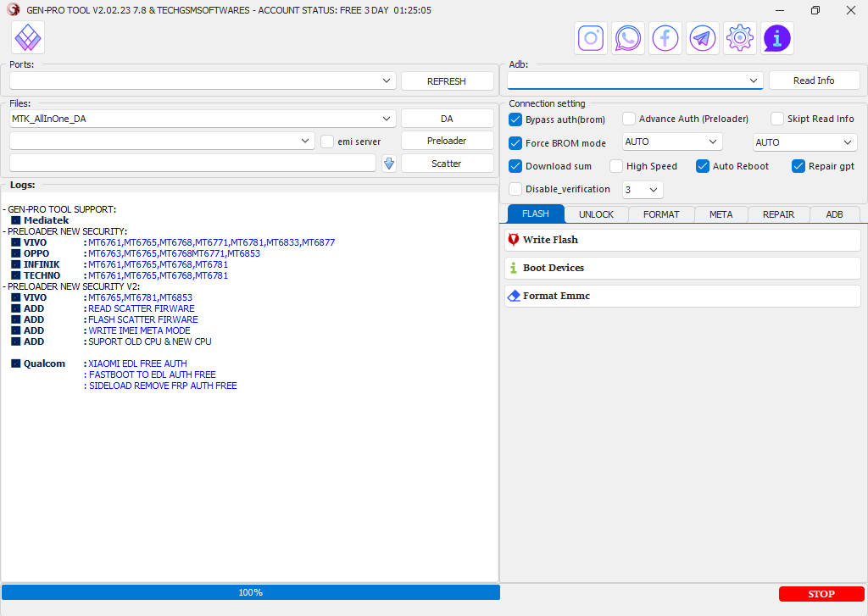The width and height of the screenshot is (868, 616).
Task: Toggle Download sum checkbox
Action: 515,166
